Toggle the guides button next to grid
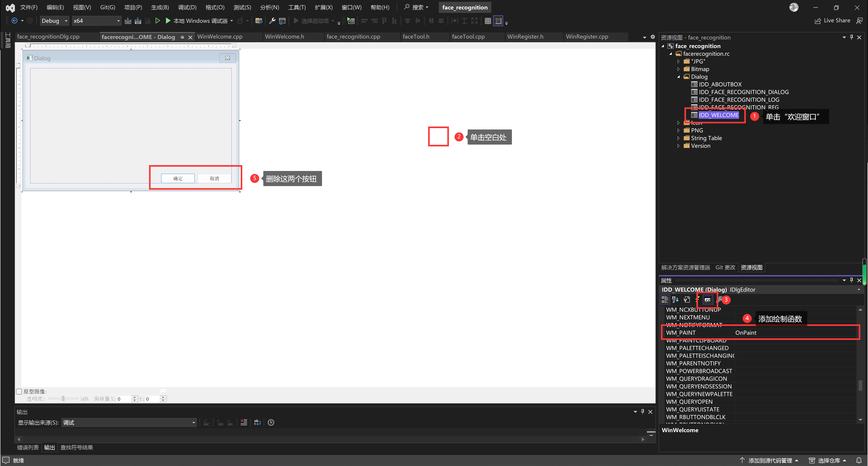The image size is (868, 466). coord(498,21)
